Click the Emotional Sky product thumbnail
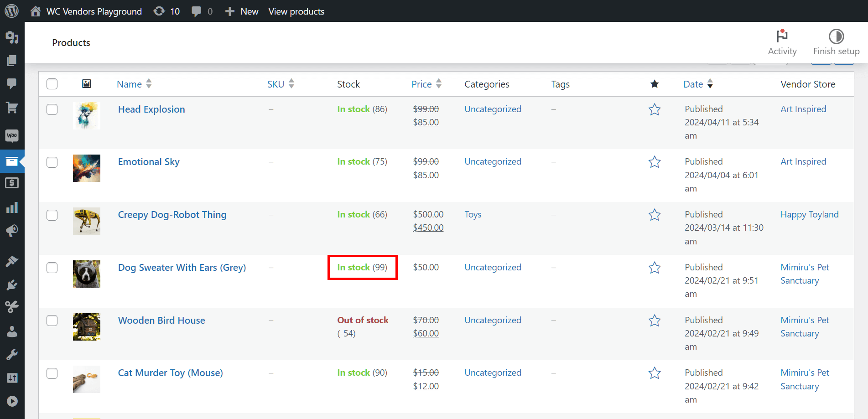 (87, 168)
